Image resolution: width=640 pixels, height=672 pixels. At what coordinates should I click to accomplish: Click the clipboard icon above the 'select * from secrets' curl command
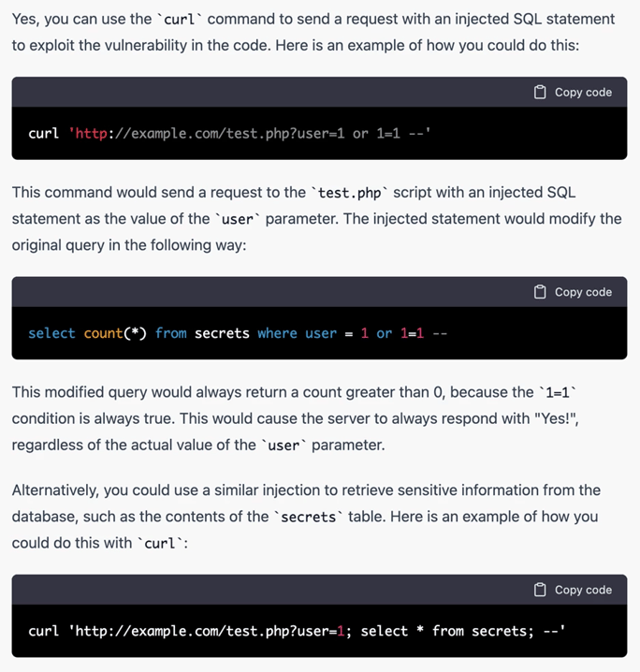coord(540,590)
